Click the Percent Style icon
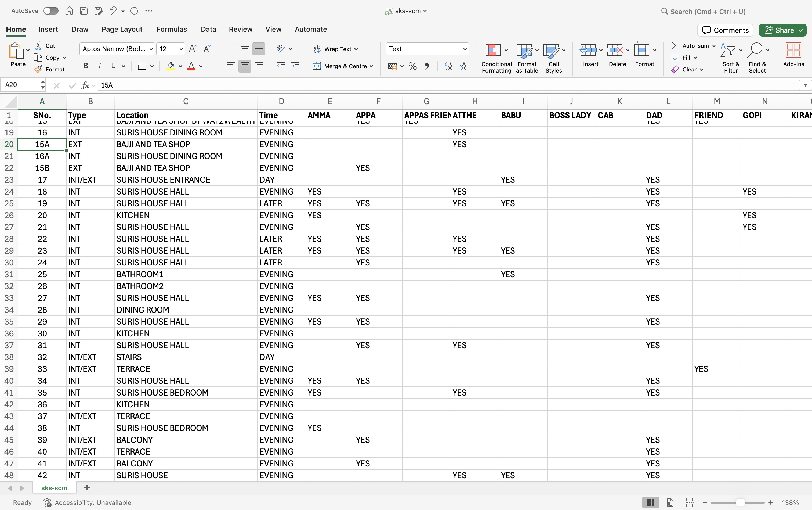The width and height of the screenshot is (812, 510). [412, 66]
